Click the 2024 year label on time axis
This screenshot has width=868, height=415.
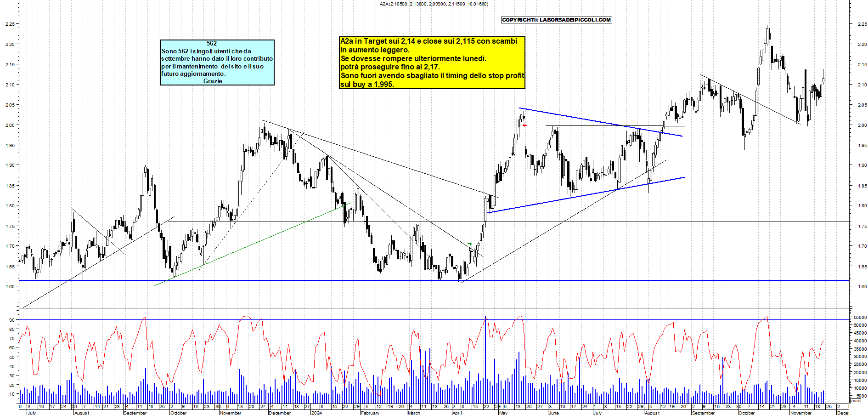coord(316,413)
